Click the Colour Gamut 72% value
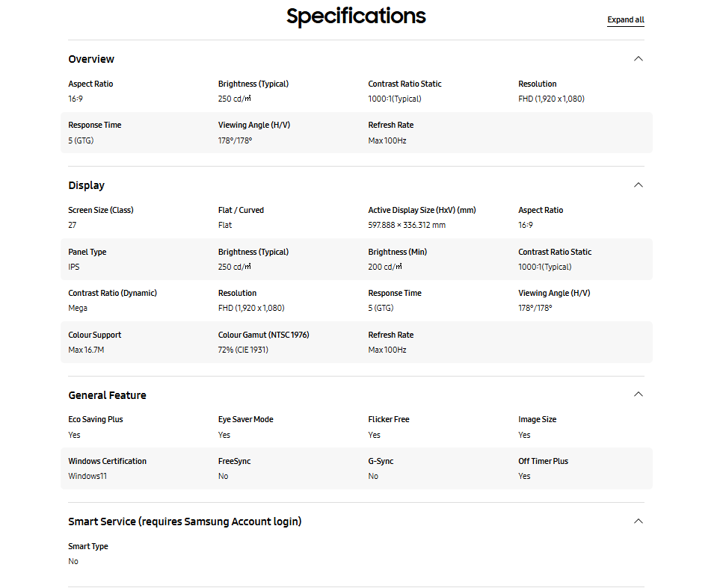The width and height of the screenshot is (723, 588). coord(243,350)
